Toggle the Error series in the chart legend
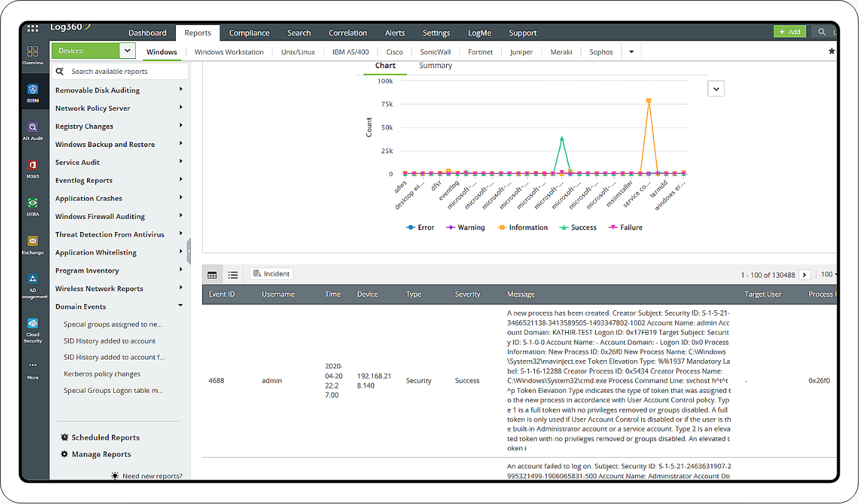The width and height of the screenshot is (859, 504). click(420, 227)
